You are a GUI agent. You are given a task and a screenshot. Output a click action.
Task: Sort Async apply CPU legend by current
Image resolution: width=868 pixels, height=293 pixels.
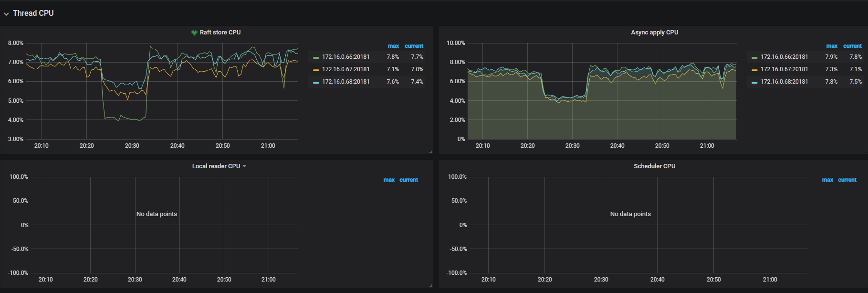[x=852, y=46]
